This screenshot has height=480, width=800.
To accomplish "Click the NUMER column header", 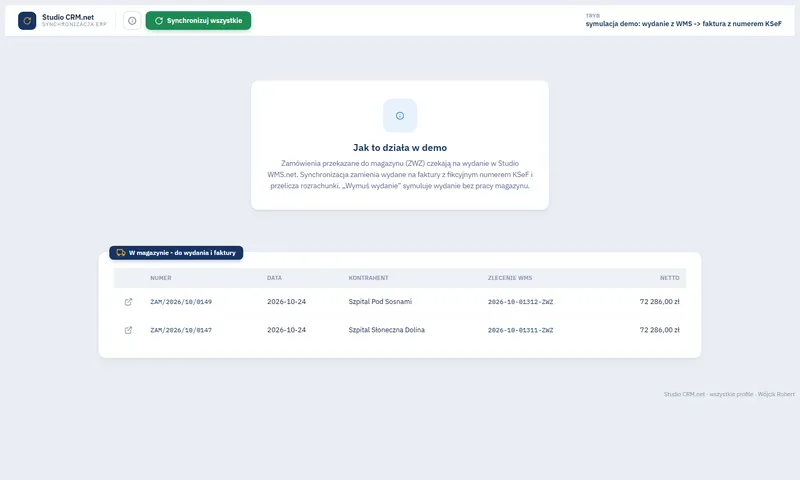I will [161, 278].
